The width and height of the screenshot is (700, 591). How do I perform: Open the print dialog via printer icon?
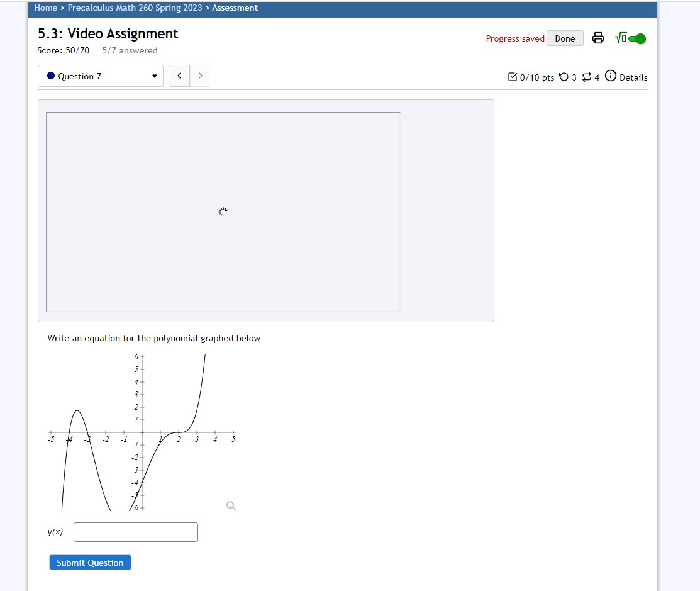(597, 38)
